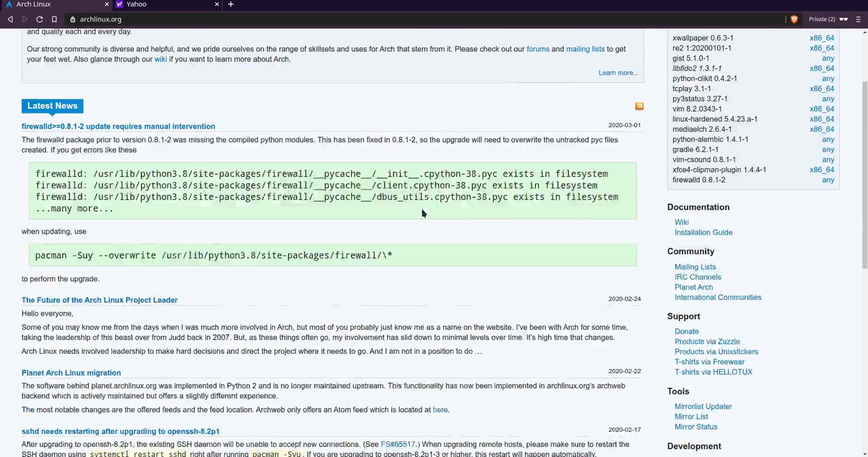
Task: Follow the 'here' Atom feed link
Action: [440, 410]
